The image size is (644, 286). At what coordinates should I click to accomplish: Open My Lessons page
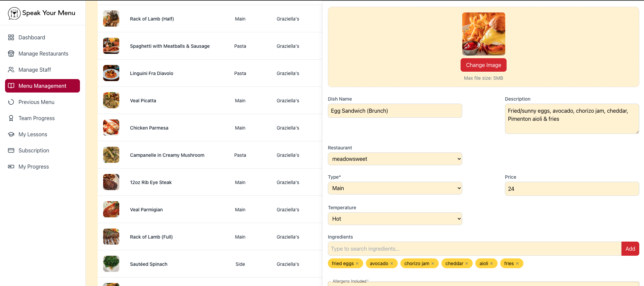click(x=42, y=134)
